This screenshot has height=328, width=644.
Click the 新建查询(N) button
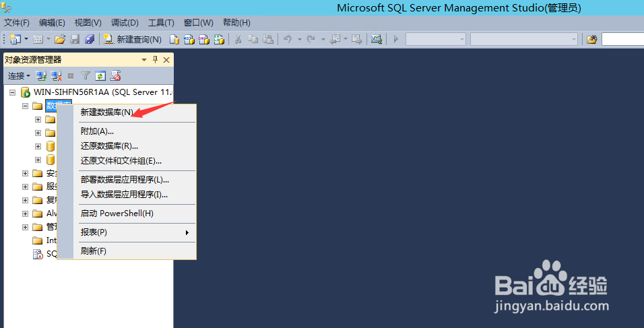[x=133, y=40]
